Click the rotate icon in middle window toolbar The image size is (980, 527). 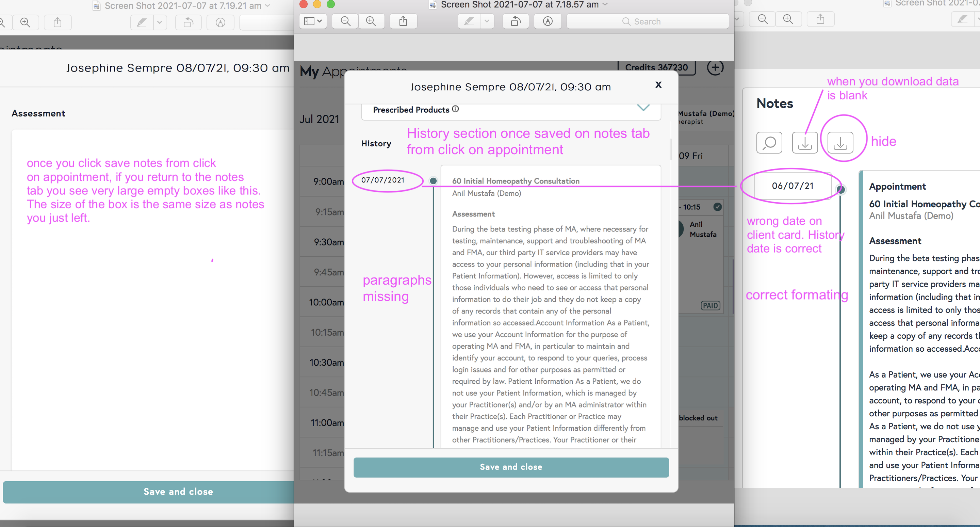[515, 21]
